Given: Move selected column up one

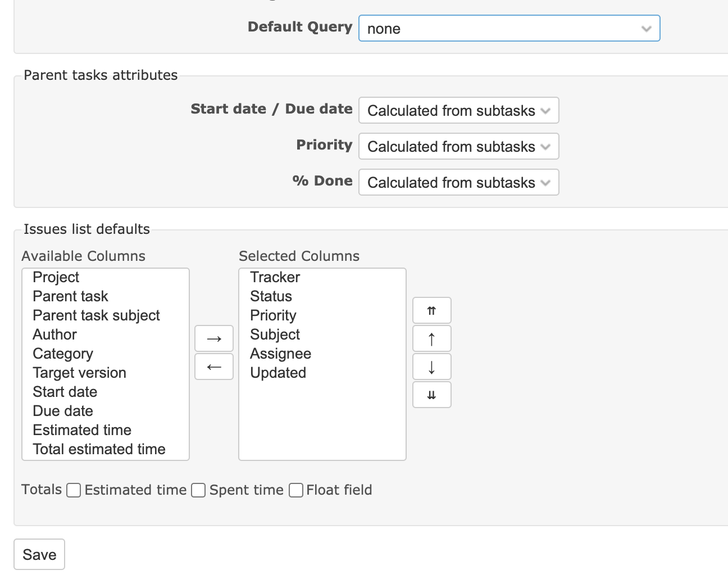Looking at the screenshot, I should pos(431,338).
